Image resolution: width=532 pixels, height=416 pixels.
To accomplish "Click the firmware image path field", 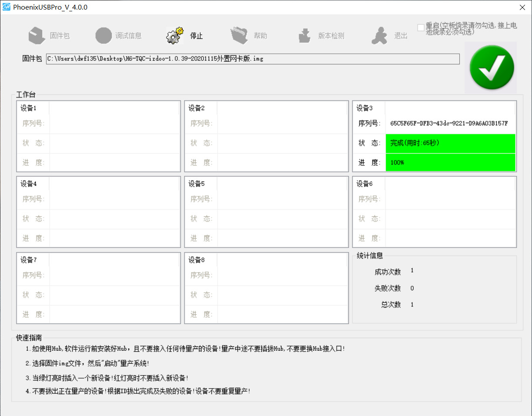I will (253, 59).
